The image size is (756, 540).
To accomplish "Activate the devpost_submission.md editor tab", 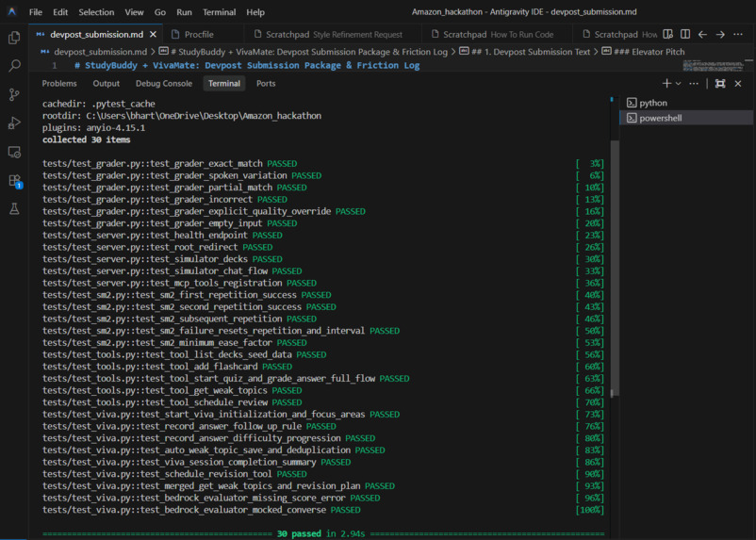I will coord(96,34).
